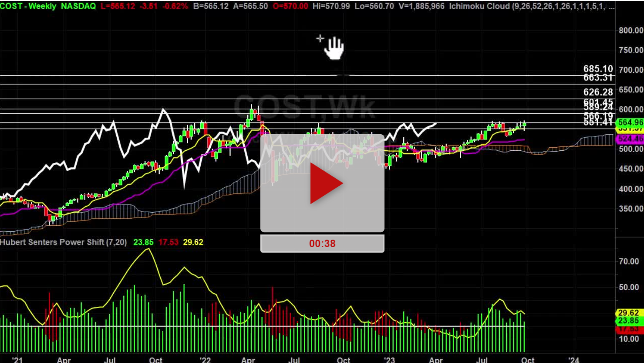The image size is (644, 363).
Task: Click the 50.00 indicator axis label
Action: [629, 287]
